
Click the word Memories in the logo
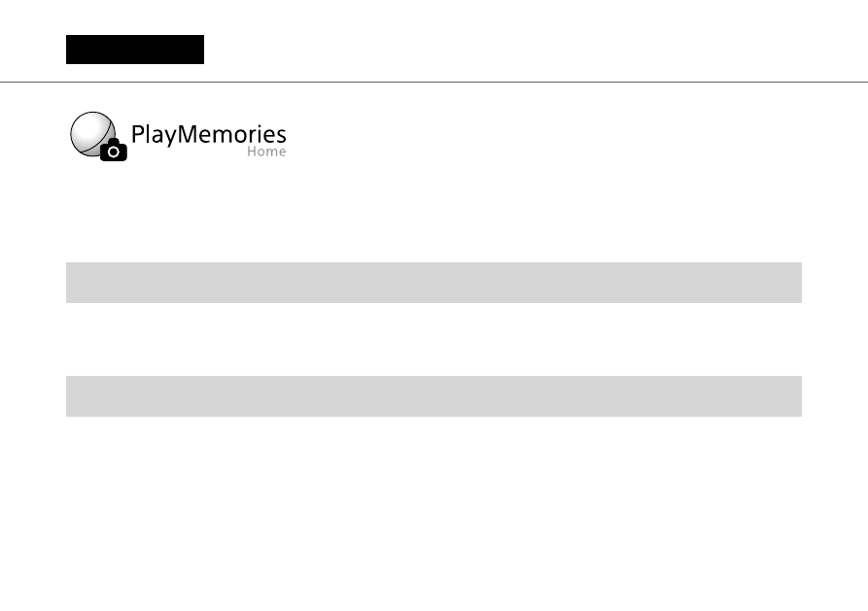click(x=232, y=134)
